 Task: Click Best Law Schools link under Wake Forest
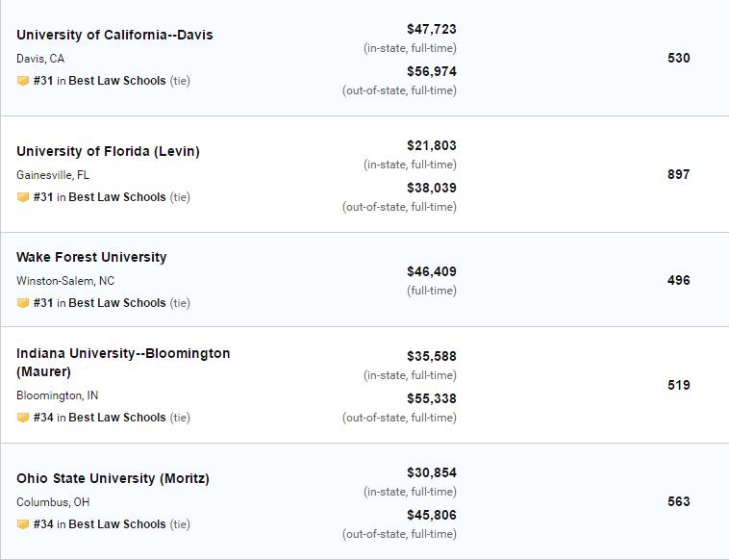(117, 303)
